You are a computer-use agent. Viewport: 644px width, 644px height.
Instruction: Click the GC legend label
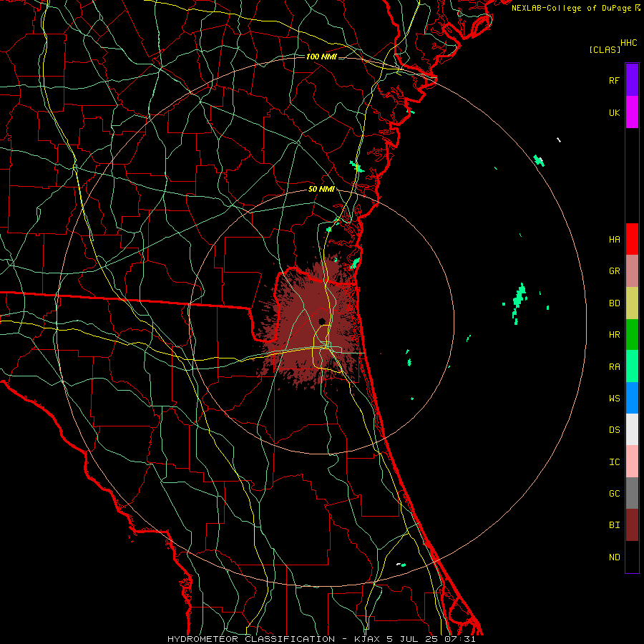click(x=614, y=494)
